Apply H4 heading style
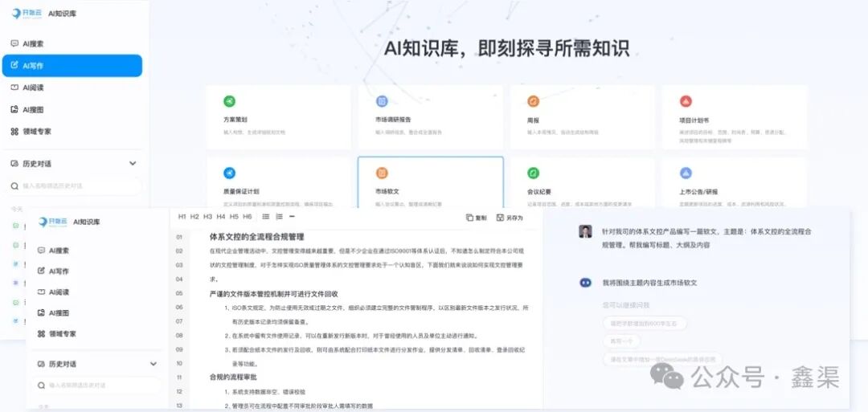 click(x=221, y=217)
